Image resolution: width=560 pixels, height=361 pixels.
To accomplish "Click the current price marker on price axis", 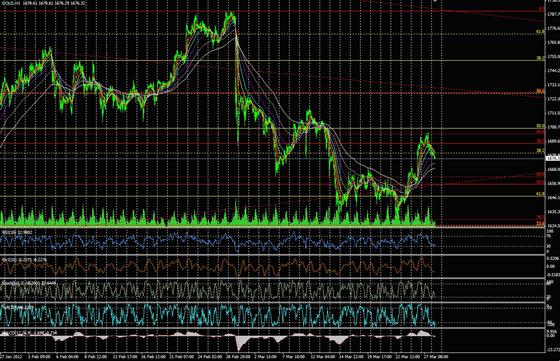I will pyautogui.click(x=553, y=158).
